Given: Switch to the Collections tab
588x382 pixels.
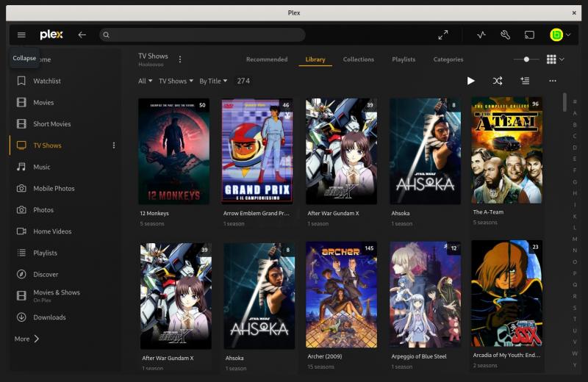Looking at the screenshot, I should tap(358, 60).
